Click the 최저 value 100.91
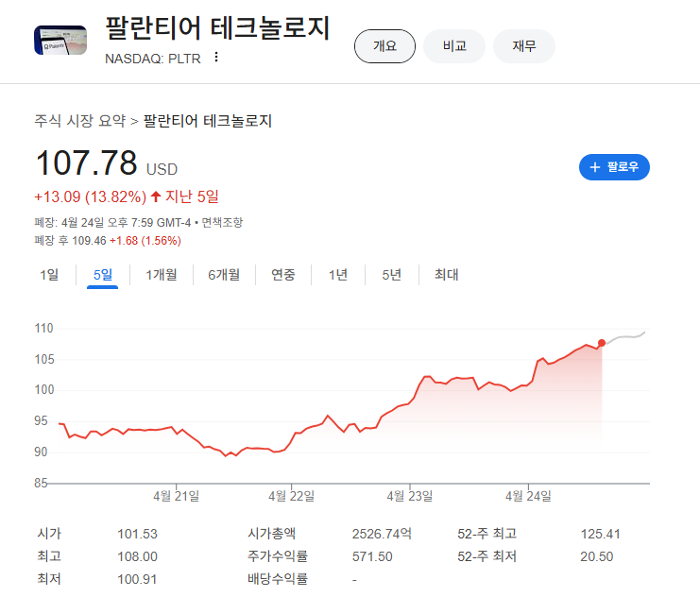This screenshot has width=700, height=597. coord(137,580)
